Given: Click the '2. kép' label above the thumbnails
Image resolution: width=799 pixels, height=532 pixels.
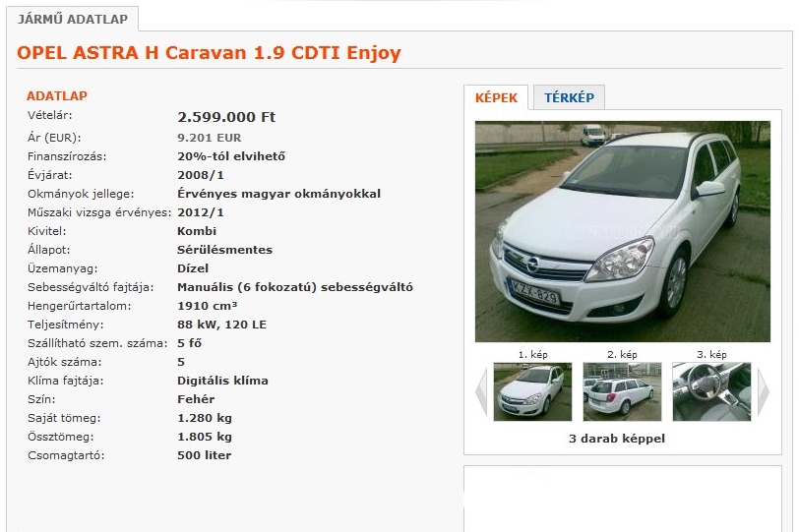Looking at the screenshot, I should pyautogui.click(x=622, y=354).
